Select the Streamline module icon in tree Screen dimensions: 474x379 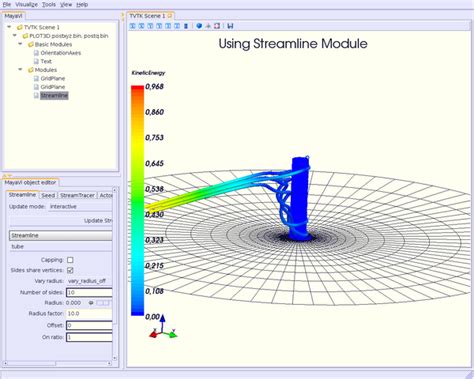36,96
